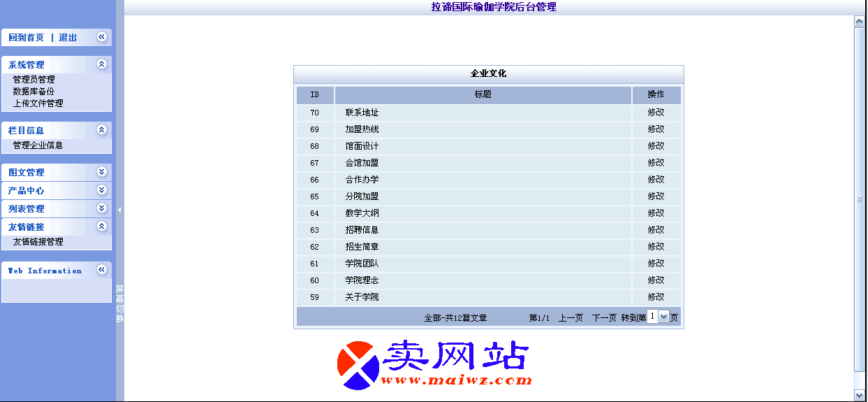
Task: Click the 加盟热线 title text
Action: pos(362,129)
